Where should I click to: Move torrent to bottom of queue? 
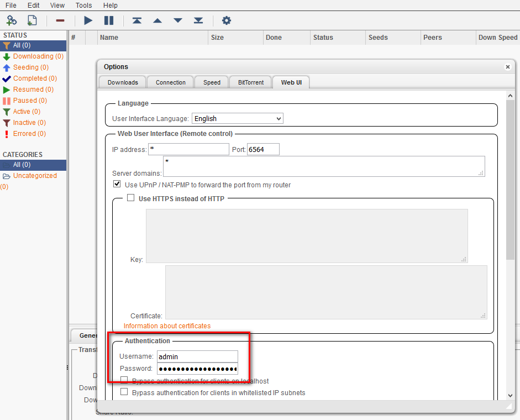(x=198, y=20)
